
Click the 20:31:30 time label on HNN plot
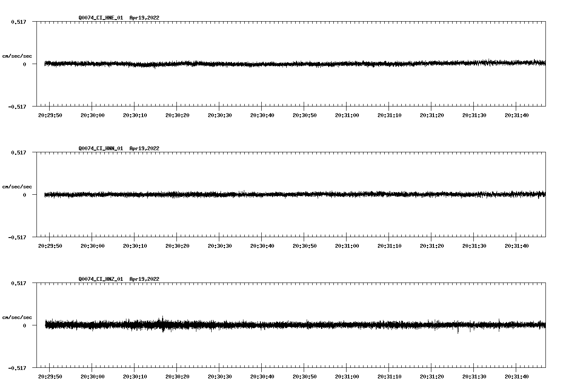click(474, 246)
